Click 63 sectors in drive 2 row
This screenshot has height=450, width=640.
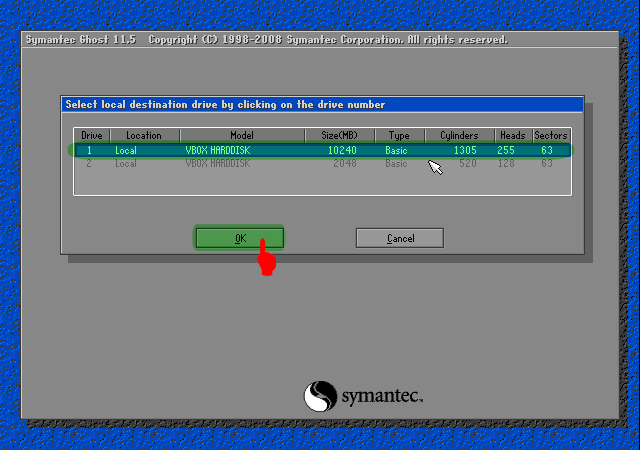(x=547, y=164)
